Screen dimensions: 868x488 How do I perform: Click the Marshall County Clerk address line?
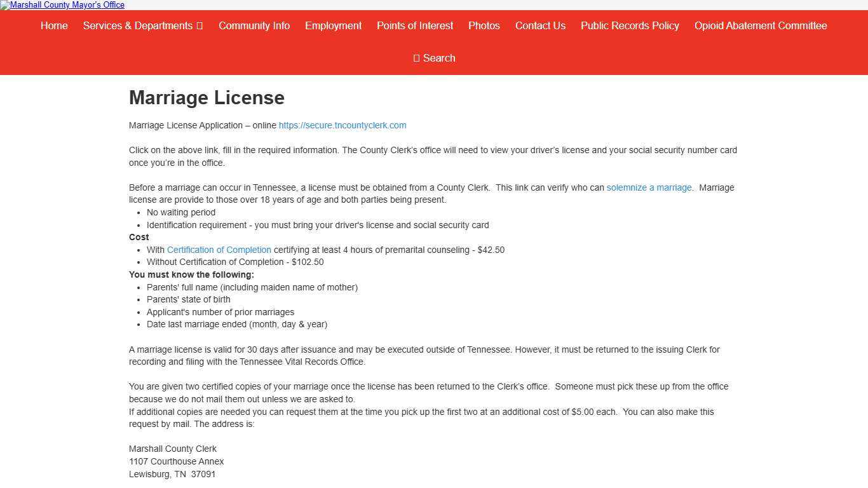point(173,449)
